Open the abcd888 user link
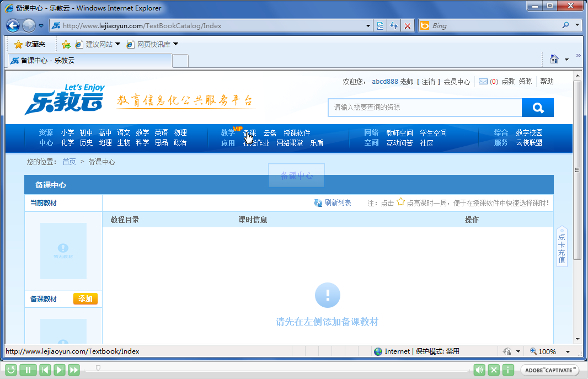 point(385,81)
